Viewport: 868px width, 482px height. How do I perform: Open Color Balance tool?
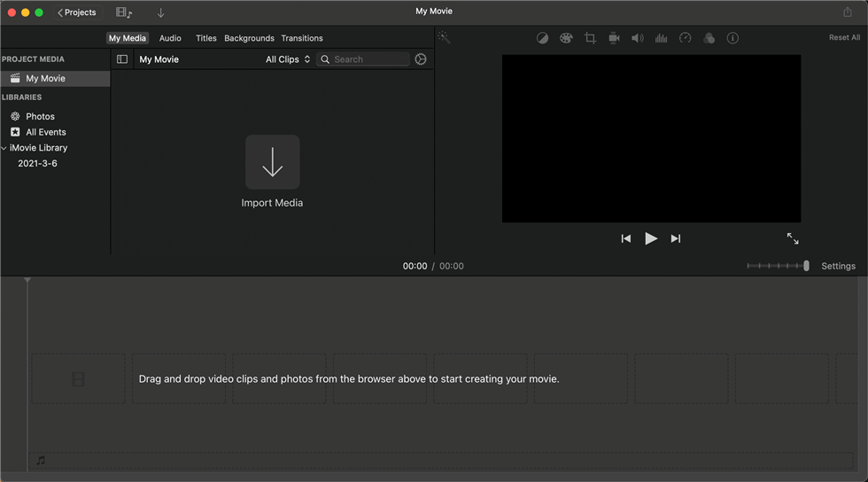542,38
